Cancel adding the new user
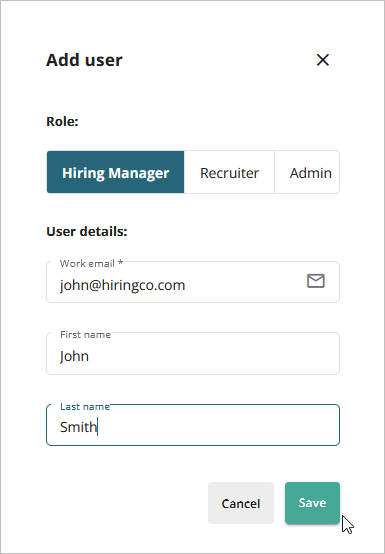This screenshot has height=554, width=385. point(241,503)
